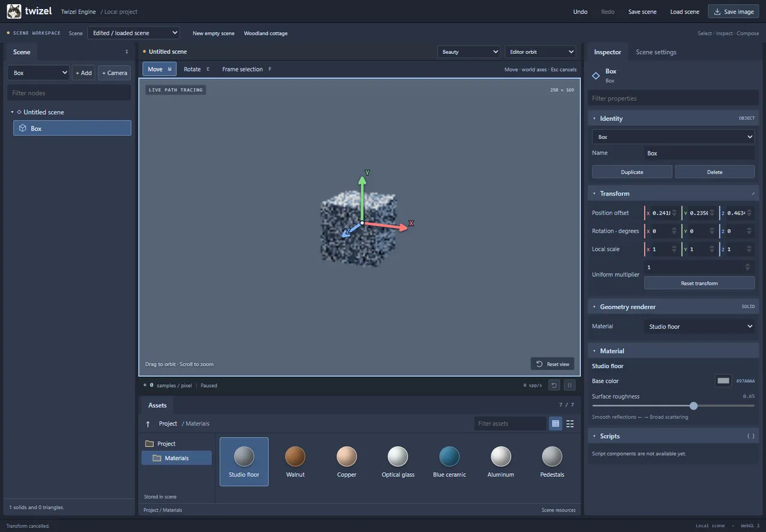Enable the Rotate tool

pos(196,69)
